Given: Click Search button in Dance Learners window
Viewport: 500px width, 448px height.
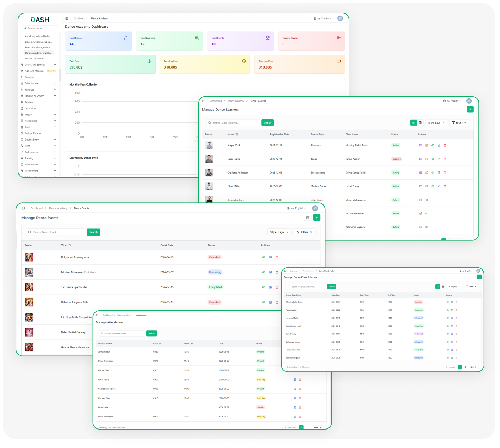Looking at the screenshot, I should [268, 122].
